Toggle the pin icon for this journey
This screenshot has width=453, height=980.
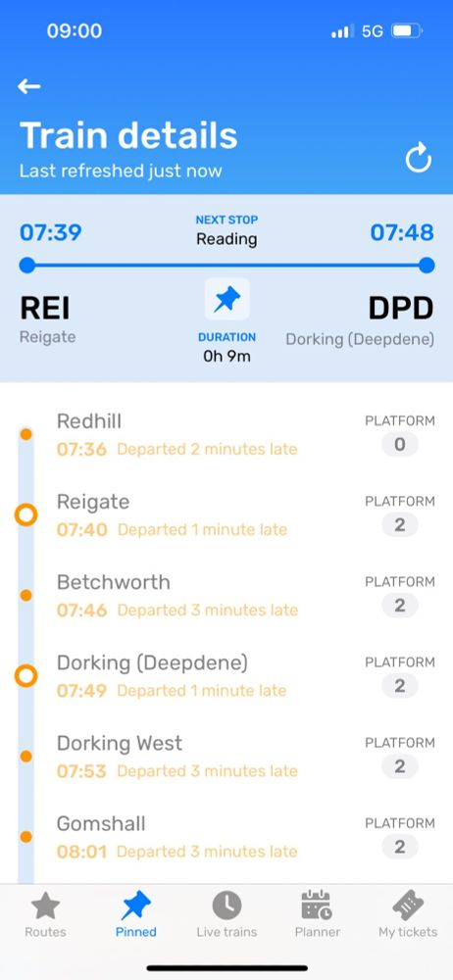click(x=226, y=299)
